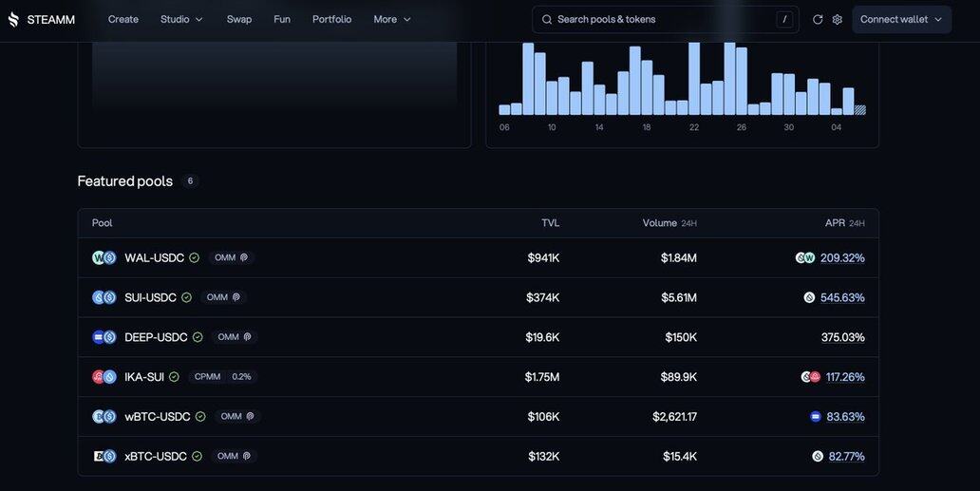This screenshot has width=980, height=491.
Task: Click the IKA-SUI token pair icon
Action: point(104,377)
